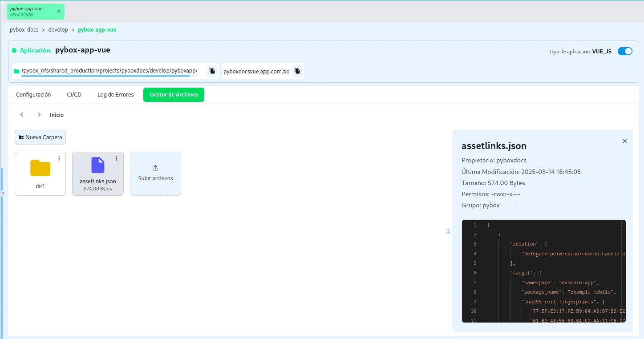Click the blue path scrollbar under project path
This screenshot has height=339, width=644.
tap(105, 76)
